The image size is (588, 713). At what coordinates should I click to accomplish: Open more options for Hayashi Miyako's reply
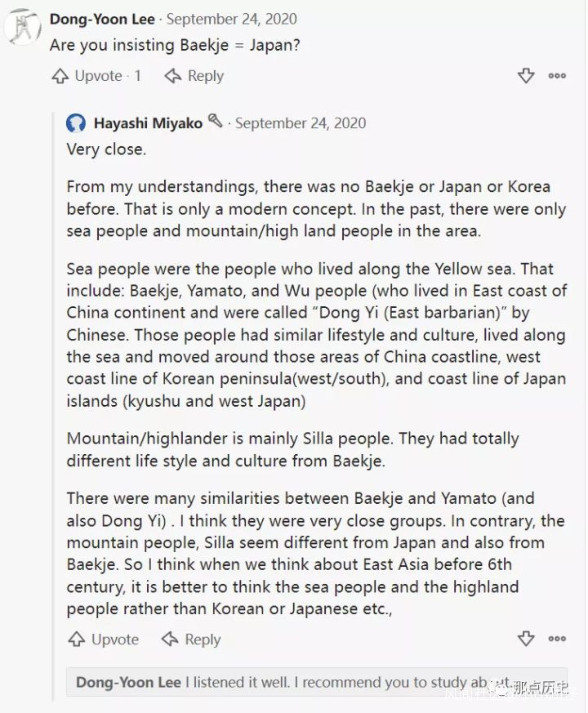(x=557, y=639)
